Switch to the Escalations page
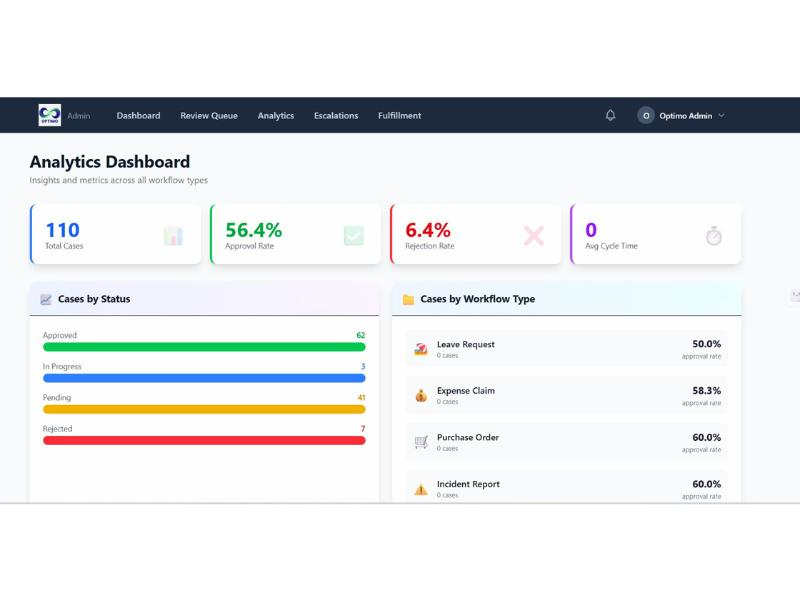The width and height of the screenshot is (800, 600). pos(336,115)
